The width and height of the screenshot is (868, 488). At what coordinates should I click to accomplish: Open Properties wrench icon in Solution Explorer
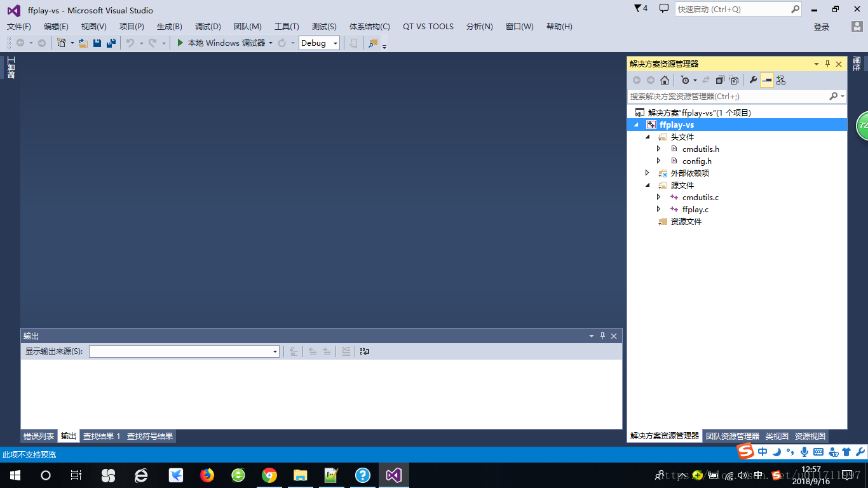click(x=754, y=80)
